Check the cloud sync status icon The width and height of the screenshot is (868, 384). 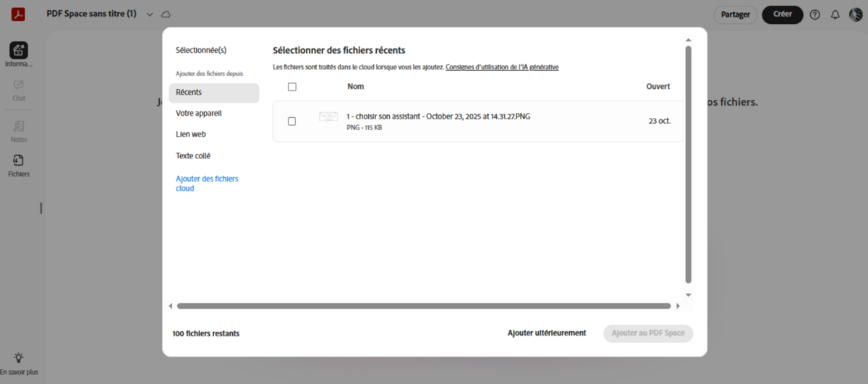pos(166,14)
